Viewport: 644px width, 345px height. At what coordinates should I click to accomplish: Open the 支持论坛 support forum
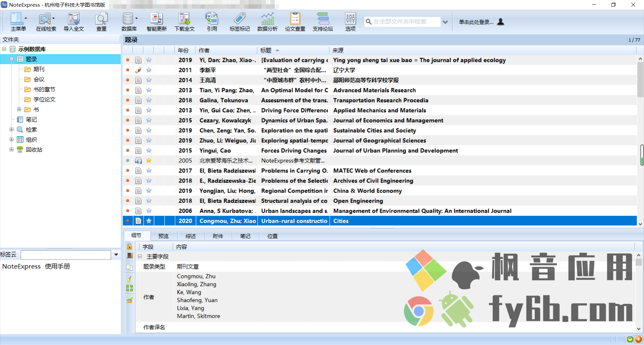tap(323, 22)
